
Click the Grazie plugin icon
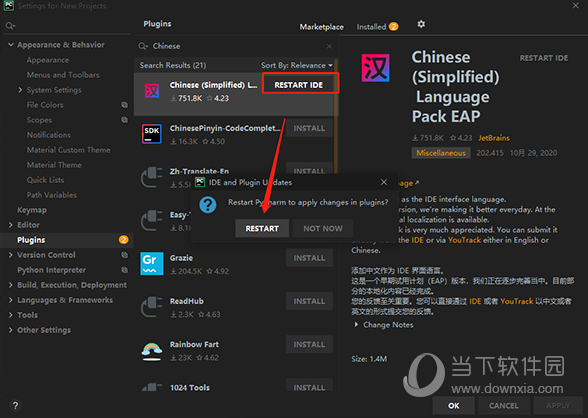pos(152,264)
